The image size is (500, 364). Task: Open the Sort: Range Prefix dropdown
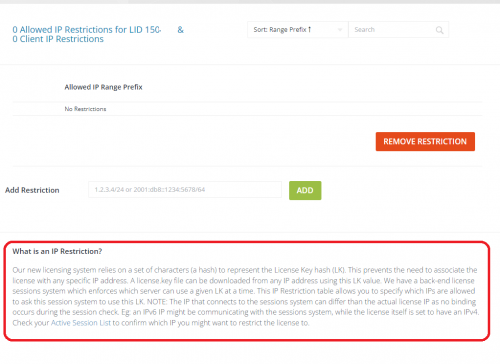(298, 30)
